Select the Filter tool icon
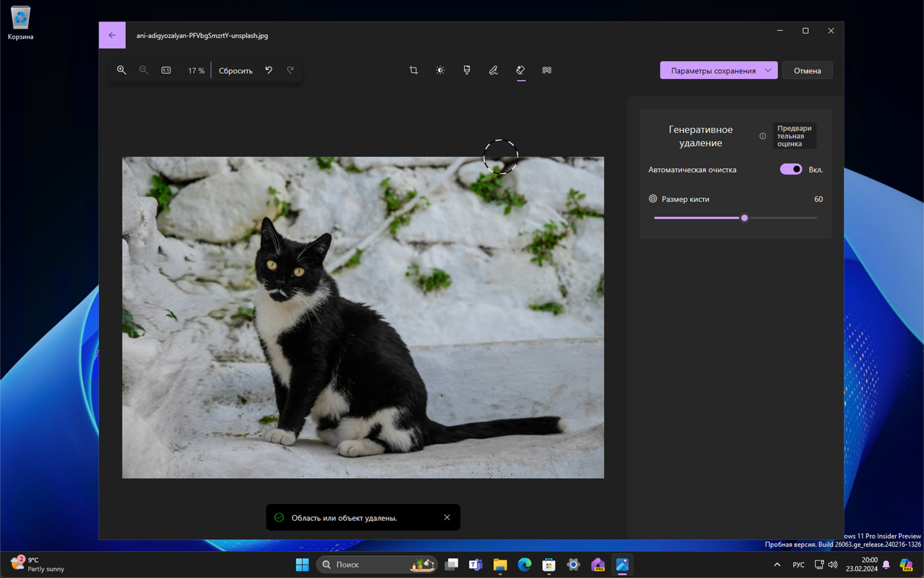The width and height of the screenshot is (924, 578). click(x=467, y=70)
